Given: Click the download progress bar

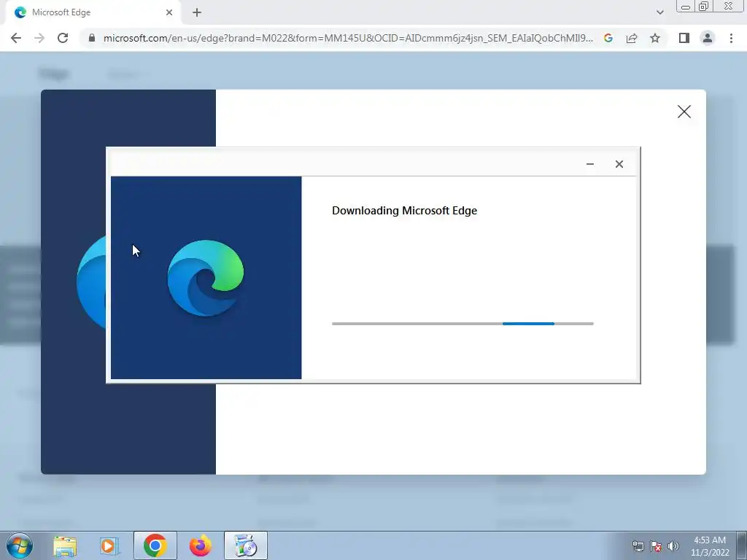Looking at the screenshot, I should (x=462, y=324).
